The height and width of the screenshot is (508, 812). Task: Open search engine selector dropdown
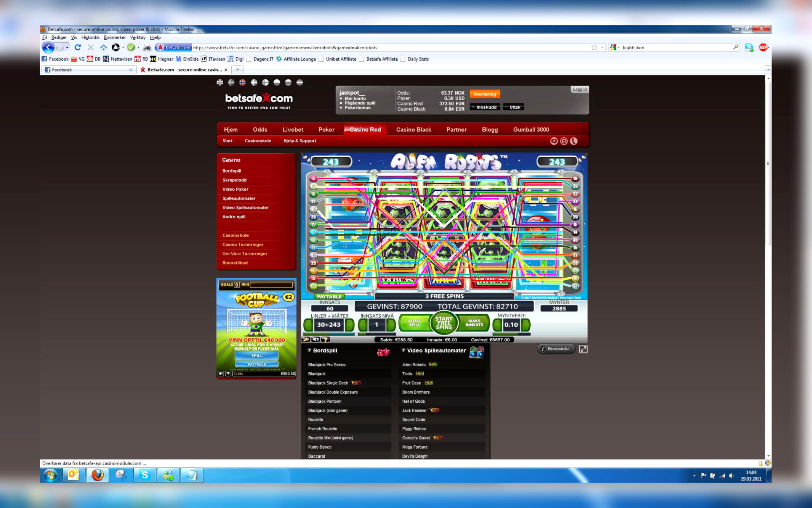[x=615, y=47]
